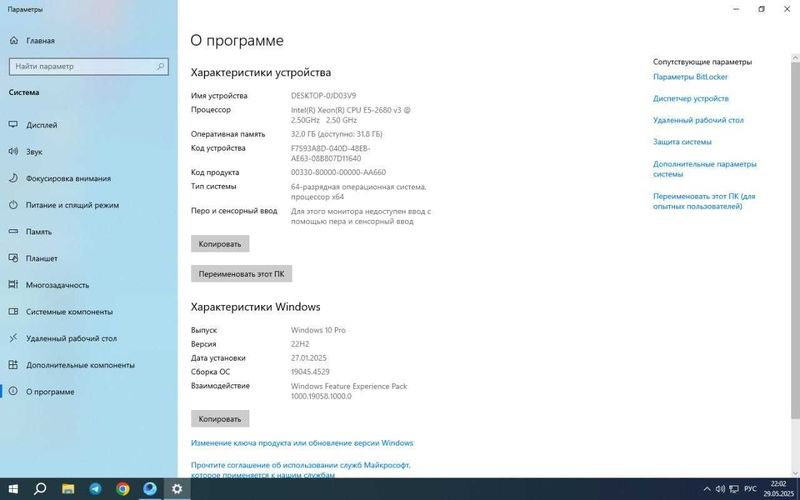Click Переименовать этот ПК (для опытных пользователей)
Viewport: 800px width, 500px height.
coord(704,201)
